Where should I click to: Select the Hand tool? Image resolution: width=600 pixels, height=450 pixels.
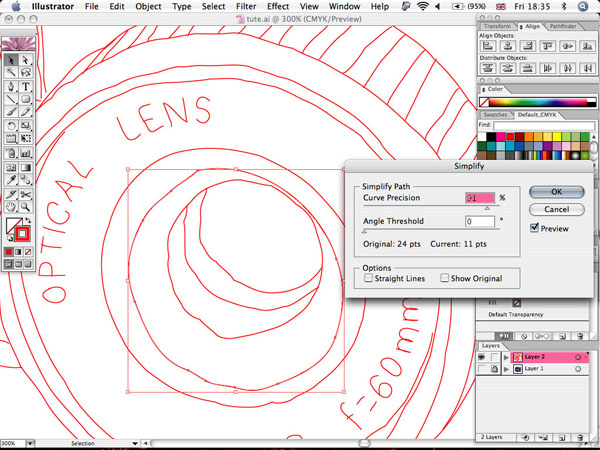(x=11, y=207)
